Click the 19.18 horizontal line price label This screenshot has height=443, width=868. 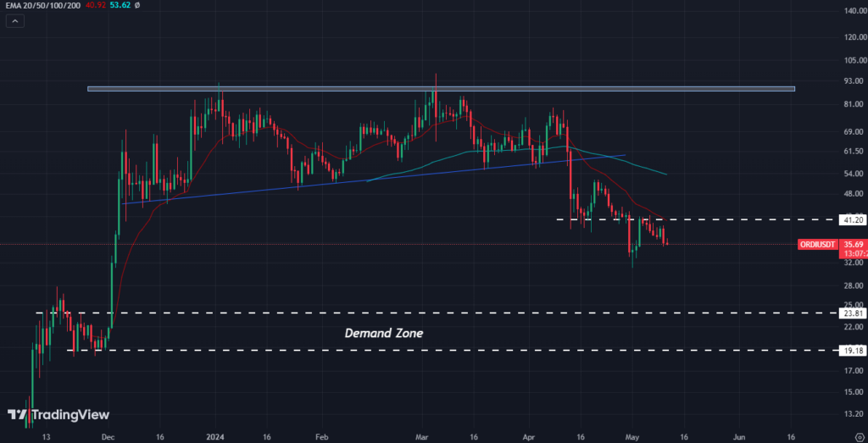pos(853,351)
